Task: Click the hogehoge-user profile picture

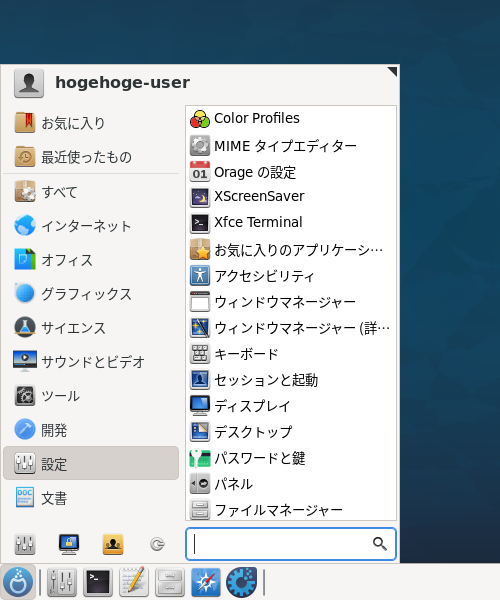Action: coord(29,83)
